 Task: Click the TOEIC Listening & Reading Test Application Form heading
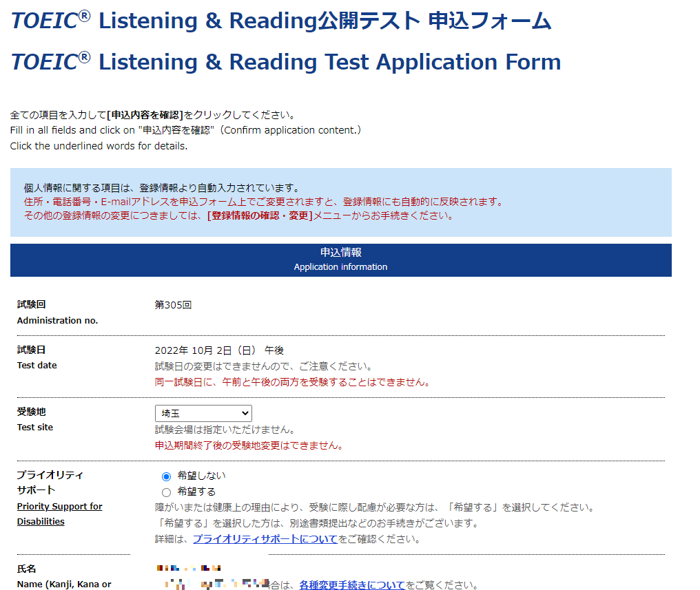(286, 61)
